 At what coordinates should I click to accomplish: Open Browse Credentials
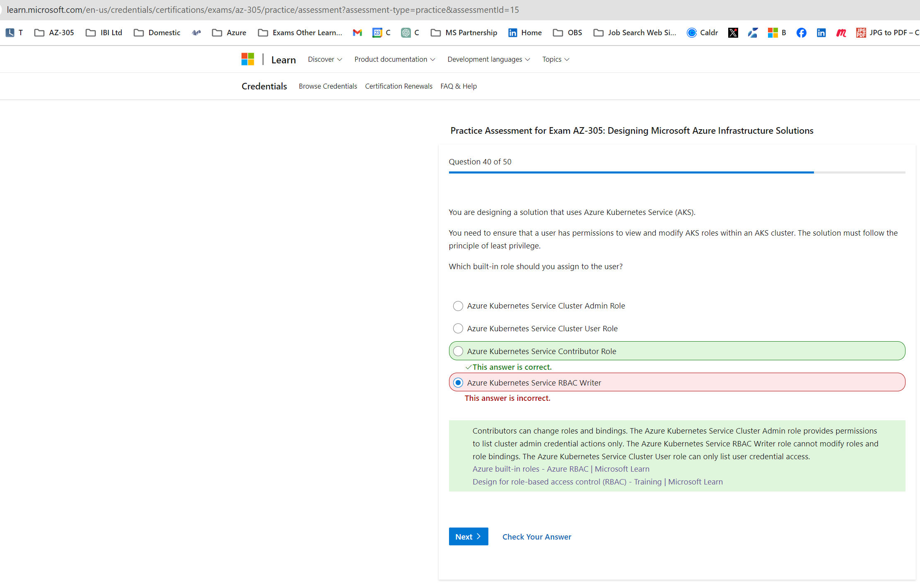(328, 86)
